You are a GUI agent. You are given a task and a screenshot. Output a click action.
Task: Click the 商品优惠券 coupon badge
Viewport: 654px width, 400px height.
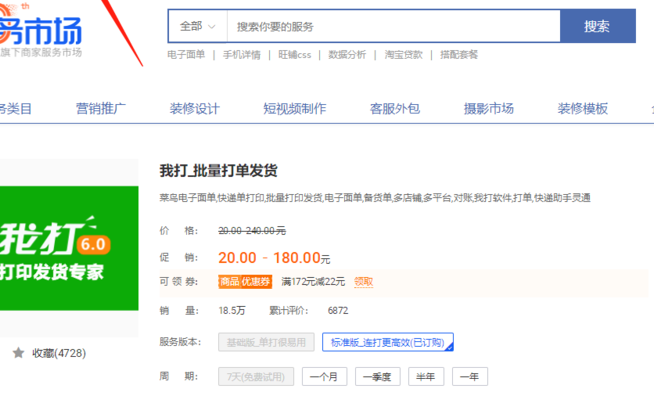pyautogui.click(x=245, y=282)
